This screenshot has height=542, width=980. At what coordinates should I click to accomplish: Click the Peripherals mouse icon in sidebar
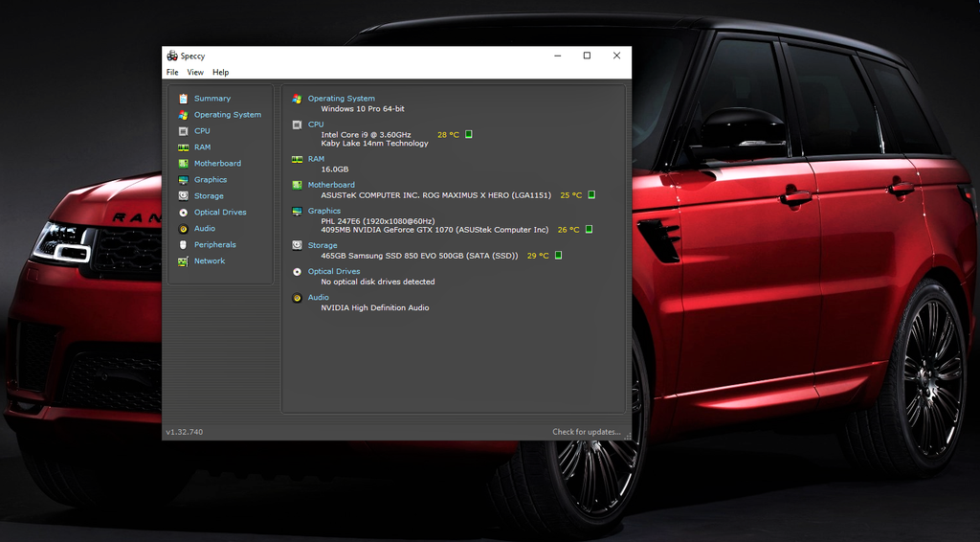pos(183,244)
